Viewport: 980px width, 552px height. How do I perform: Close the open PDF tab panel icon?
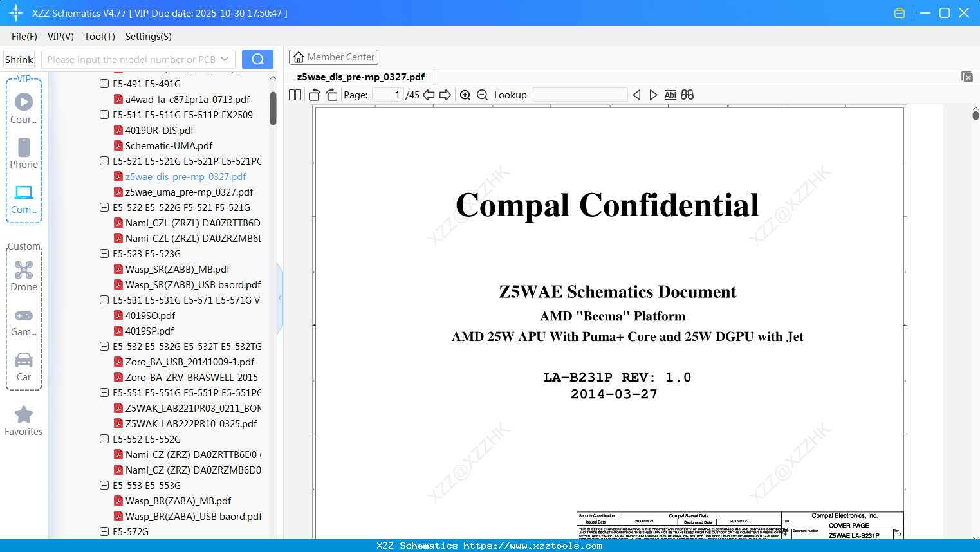click(967, 77)
